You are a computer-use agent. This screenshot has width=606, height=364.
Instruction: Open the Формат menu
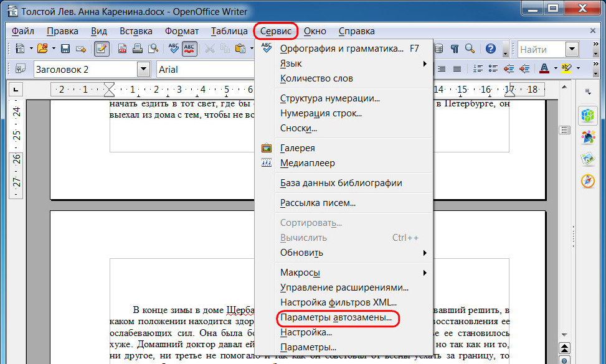coord(182,31)
